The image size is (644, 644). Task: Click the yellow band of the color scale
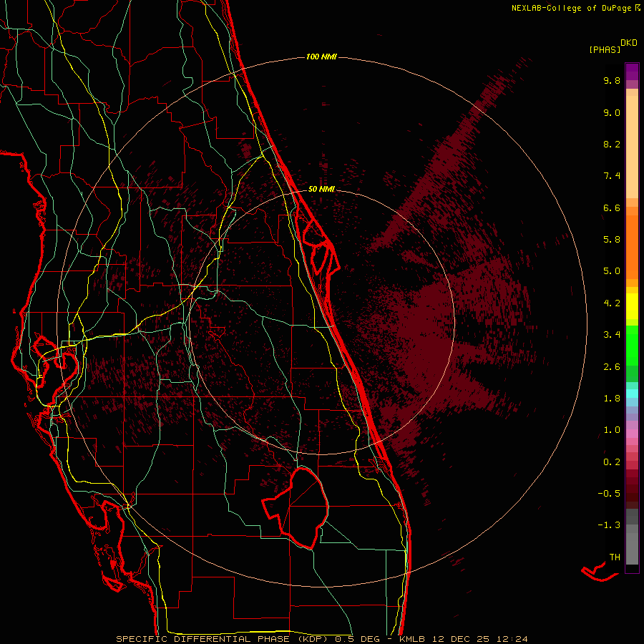coord(632,306)
